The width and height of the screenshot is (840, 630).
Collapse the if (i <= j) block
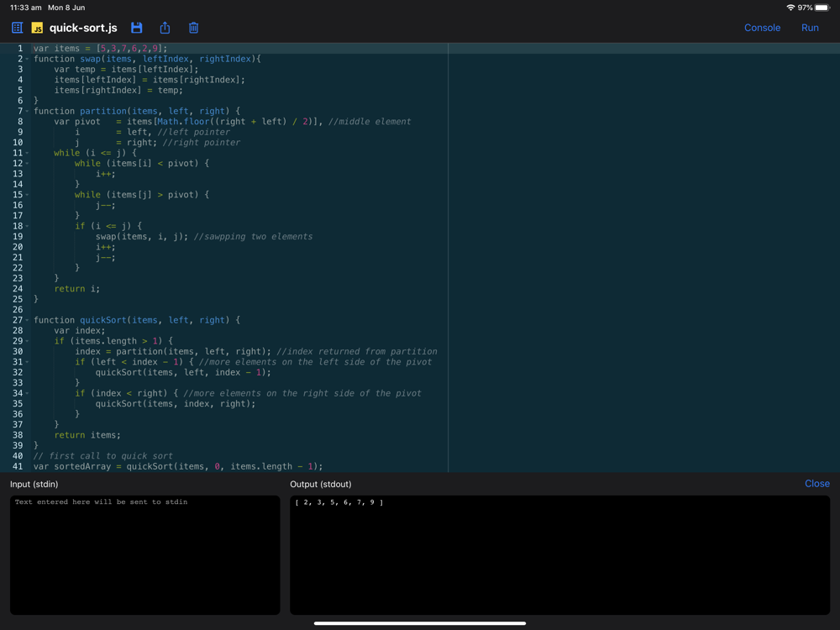tap(27, 227)
